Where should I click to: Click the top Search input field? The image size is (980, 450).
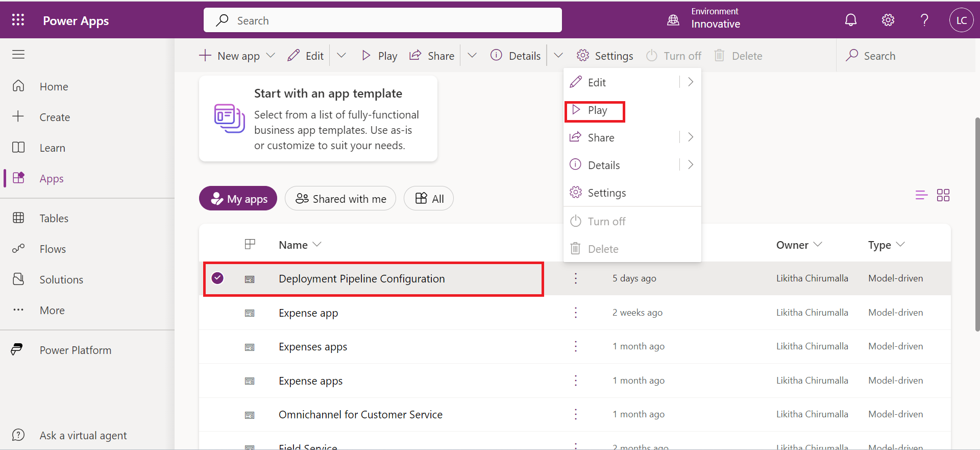[x=383, y=20]
